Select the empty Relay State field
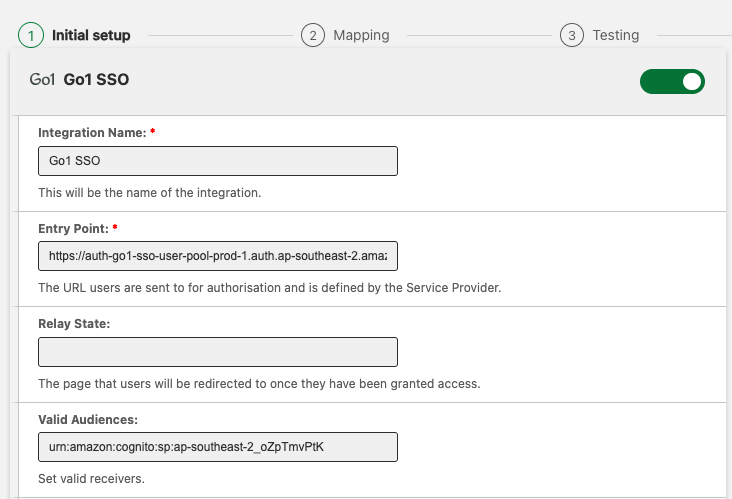 pos(217,352)
